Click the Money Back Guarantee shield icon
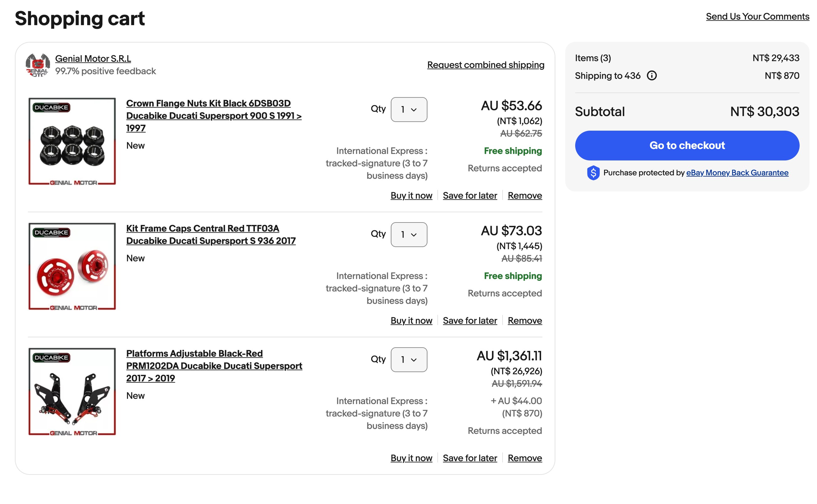 coord(593,173)
